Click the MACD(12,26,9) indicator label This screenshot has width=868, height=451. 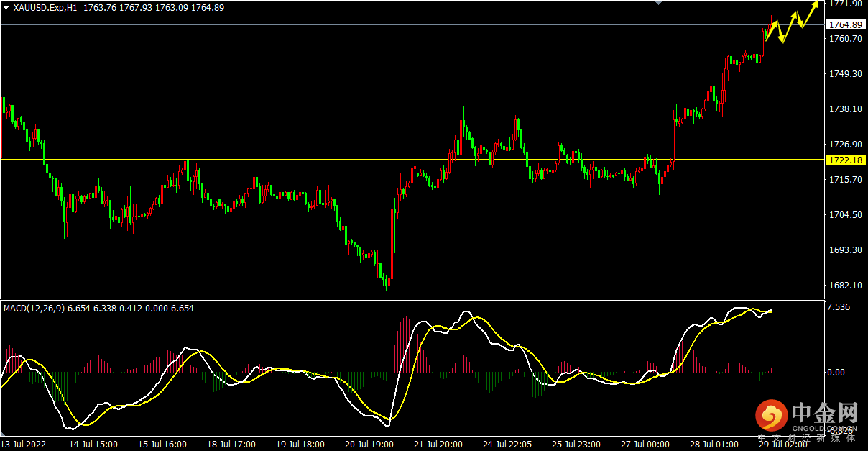pos(34,308)
